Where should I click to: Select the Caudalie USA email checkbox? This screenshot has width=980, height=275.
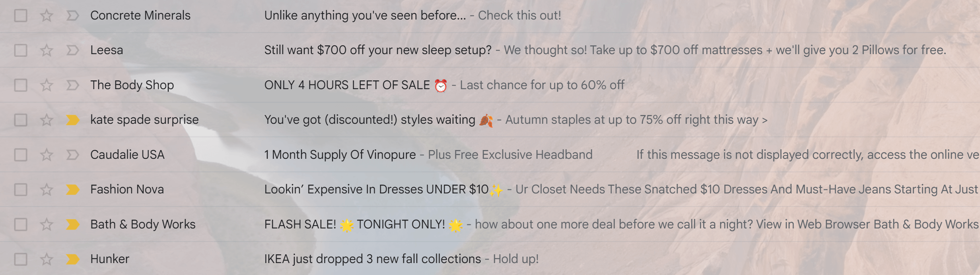[x=21, y=154]
